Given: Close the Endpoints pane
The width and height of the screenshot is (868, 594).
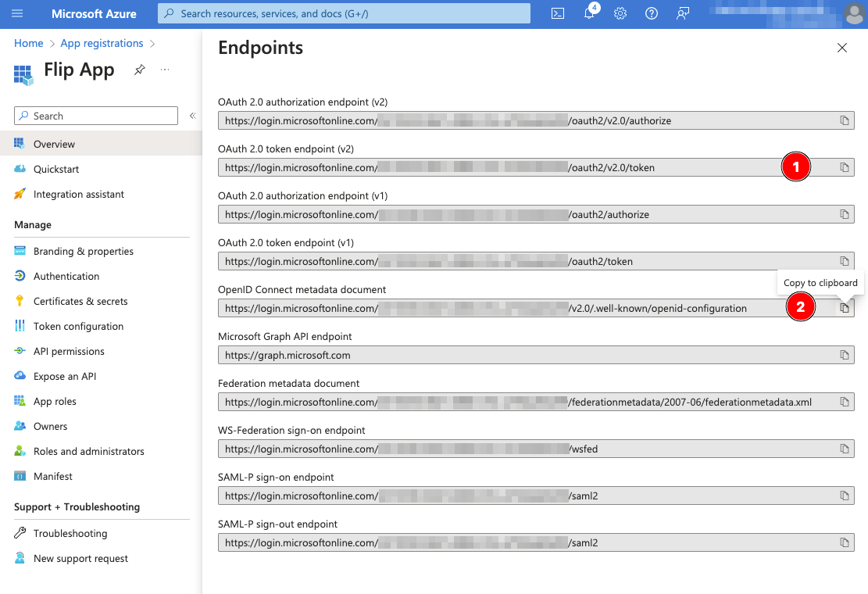Looking at the screenshot, I should click(842, 48).
